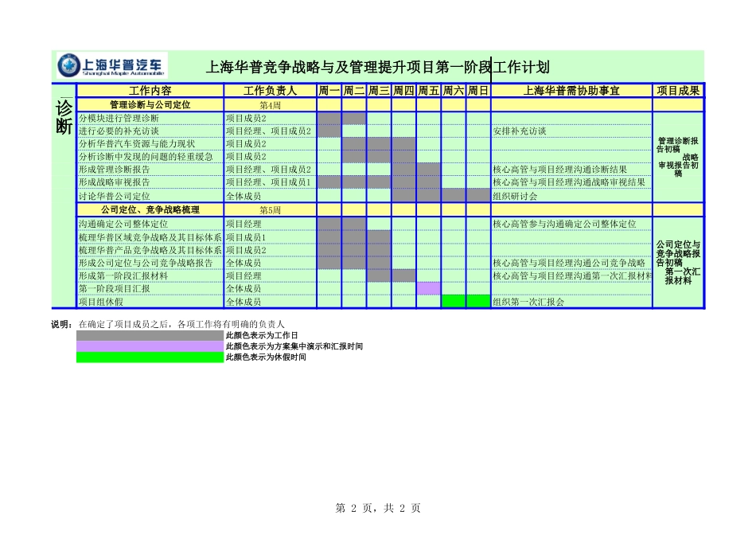Viewport: 756px width, 535px height.
Task: Select the 形成战略审视报告 task cell
Action: click(150, 182)
